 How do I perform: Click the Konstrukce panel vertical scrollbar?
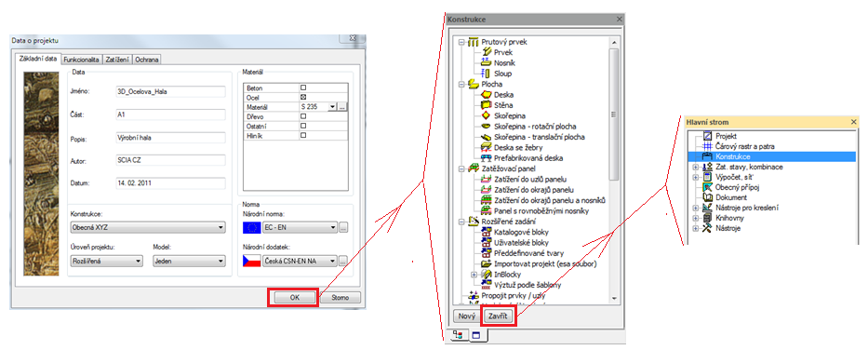(x=613, y=170)
